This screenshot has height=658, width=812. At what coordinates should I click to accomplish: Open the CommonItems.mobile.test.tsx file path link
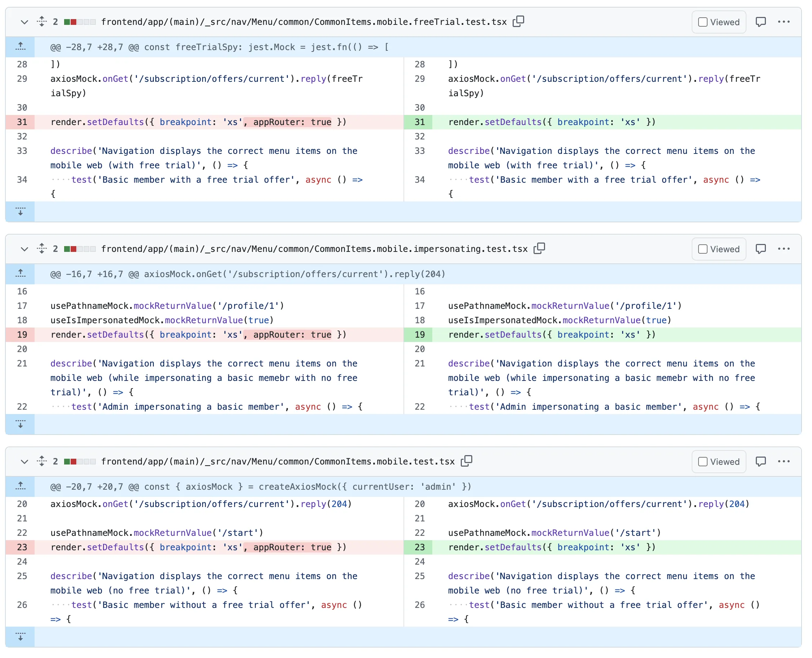click(x=278, y=462)
